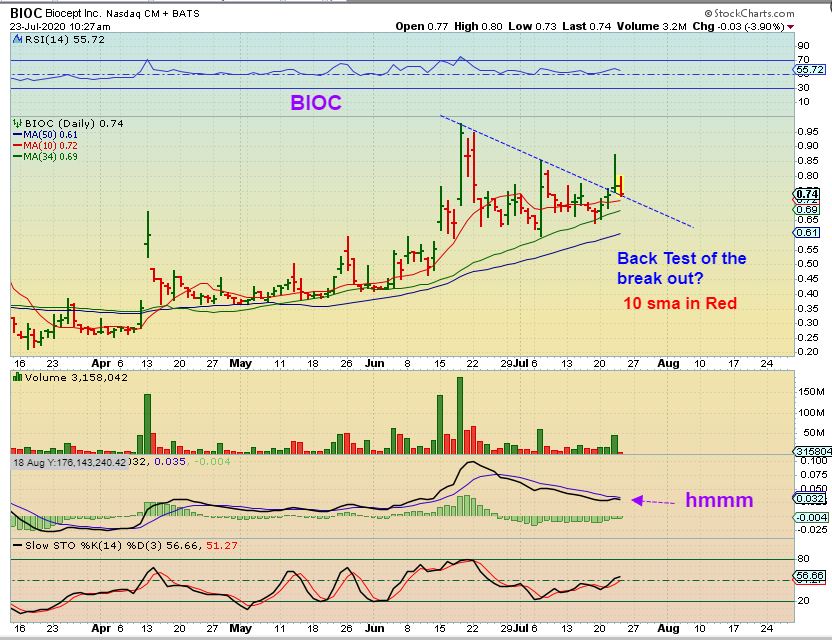Click the MA(34) 0.69 legend entry

click(45, 157)
